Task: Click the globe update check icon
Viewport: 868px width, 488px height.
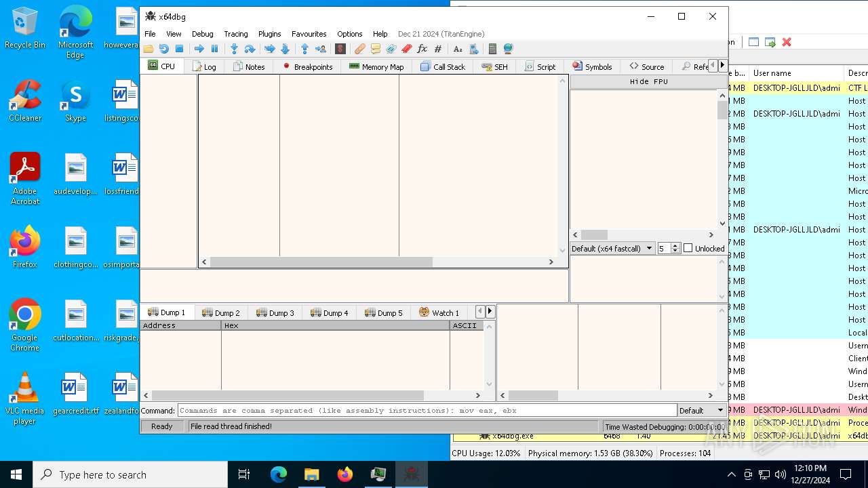Action: click(508, 49)
